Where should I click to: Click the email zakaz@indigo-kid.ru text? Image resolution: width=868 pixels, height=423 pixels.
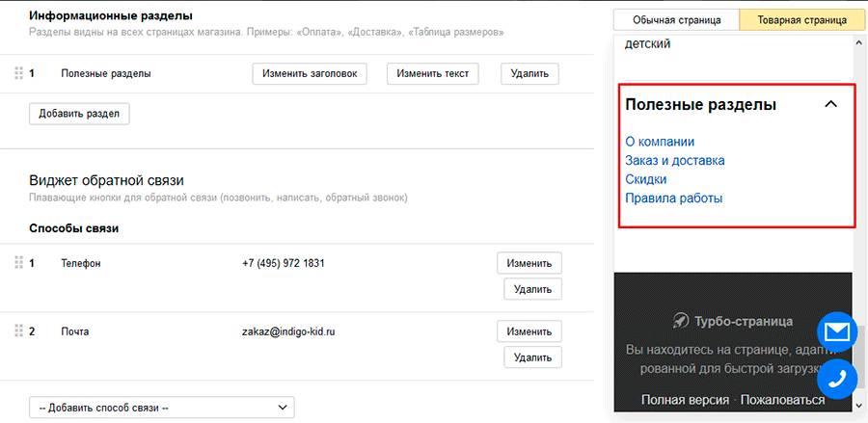point(288,331)
